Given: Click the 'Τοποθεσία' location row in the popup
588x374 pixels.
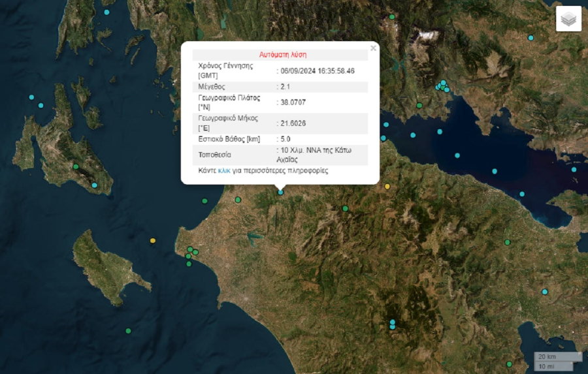Looking at the screenshot, I should click(214, 155).
